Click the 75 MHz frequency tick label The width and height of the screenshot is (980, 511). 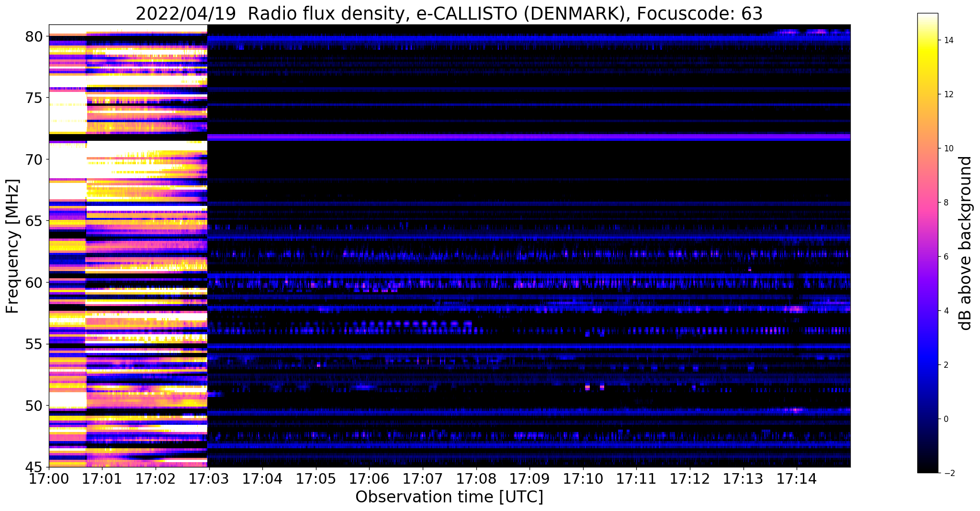pyautogui.click(x=34, y=98)
